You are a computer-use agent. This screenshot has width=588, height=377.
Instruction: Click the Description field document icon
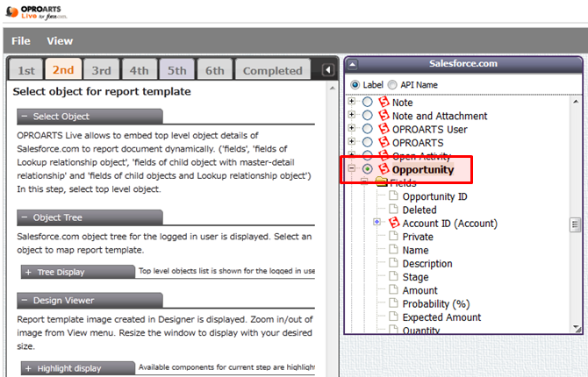coord(393,262)
